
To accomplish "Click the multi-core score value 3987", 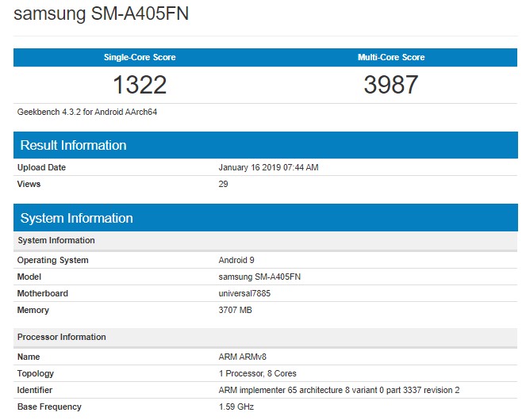I will pyautogui.click(x=391, y=85).
